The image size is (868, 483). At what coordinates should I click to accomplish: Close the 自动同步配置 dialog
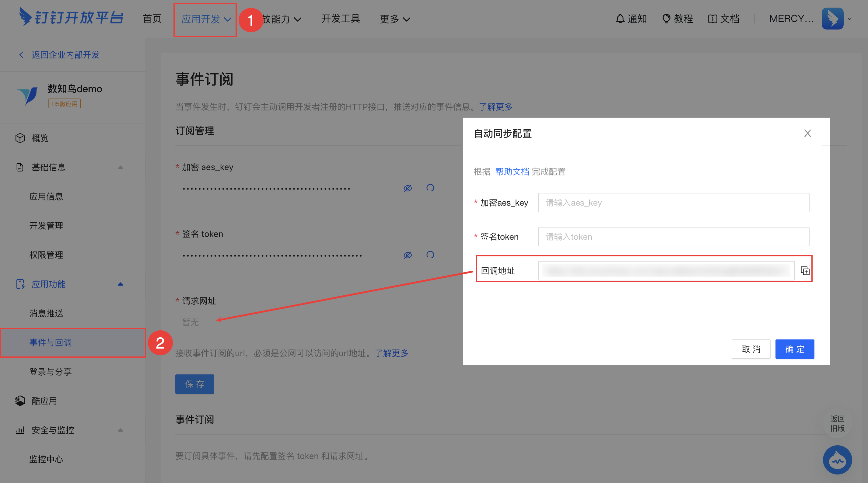tap(807, 134)
